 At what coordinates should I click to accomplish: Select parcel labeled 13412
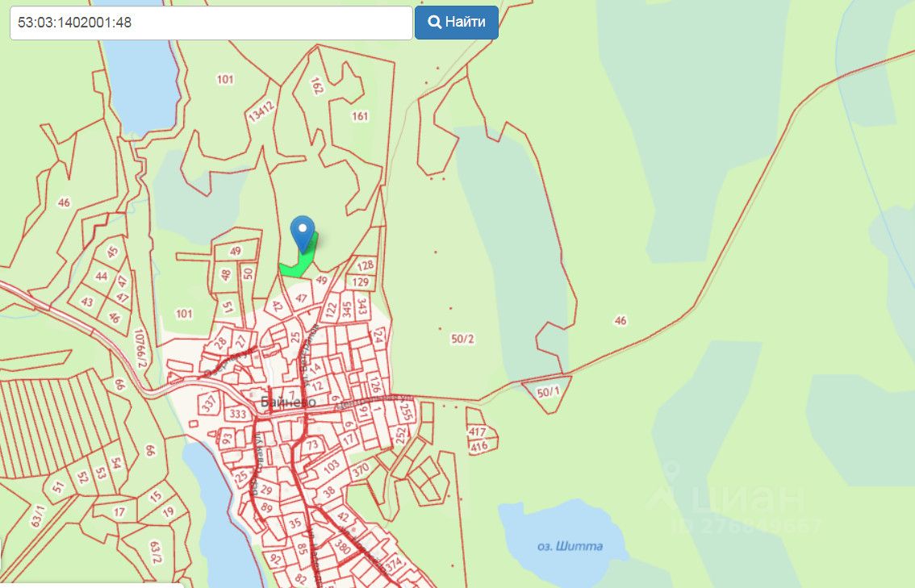click(x=261, y=111)
